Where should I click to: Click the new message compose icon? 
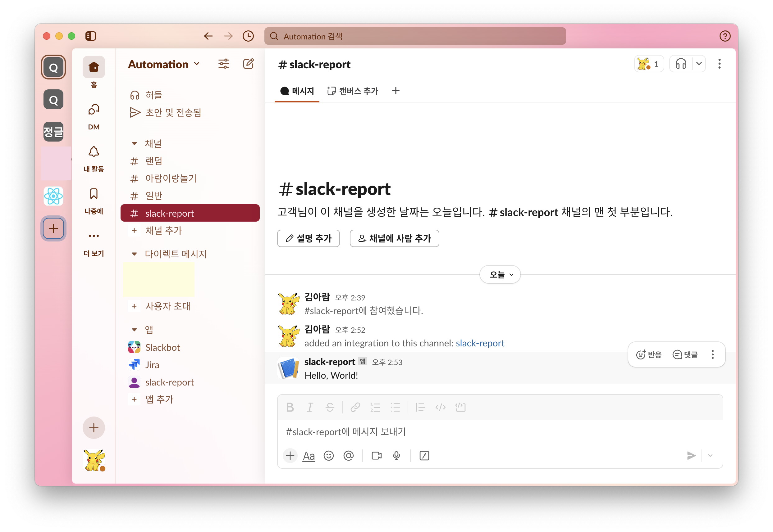pos(248,64)
